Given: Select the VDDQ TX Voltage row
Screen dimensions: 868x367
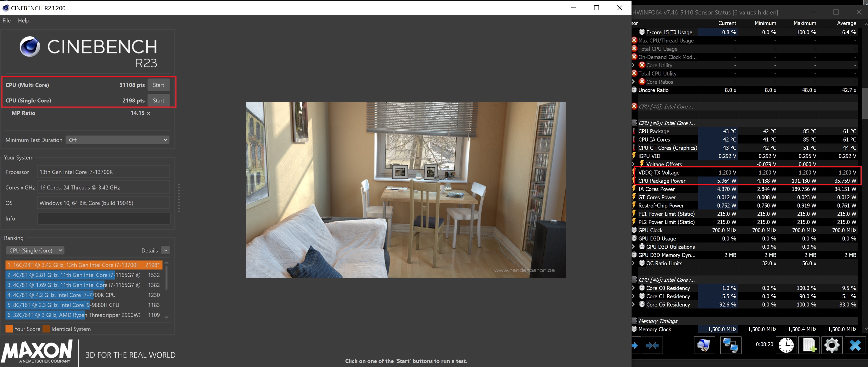Looking at the screenshot, I should coord(745,172).
